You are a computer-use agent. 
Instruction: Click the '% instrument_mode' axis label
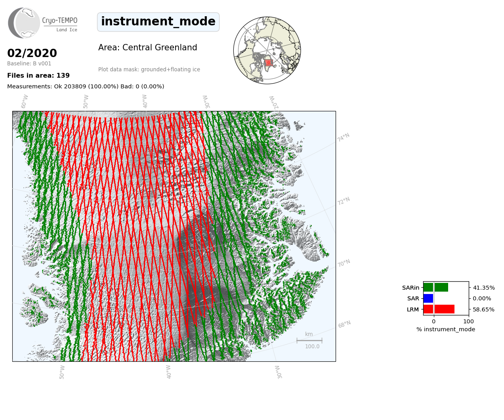point(446,329)
